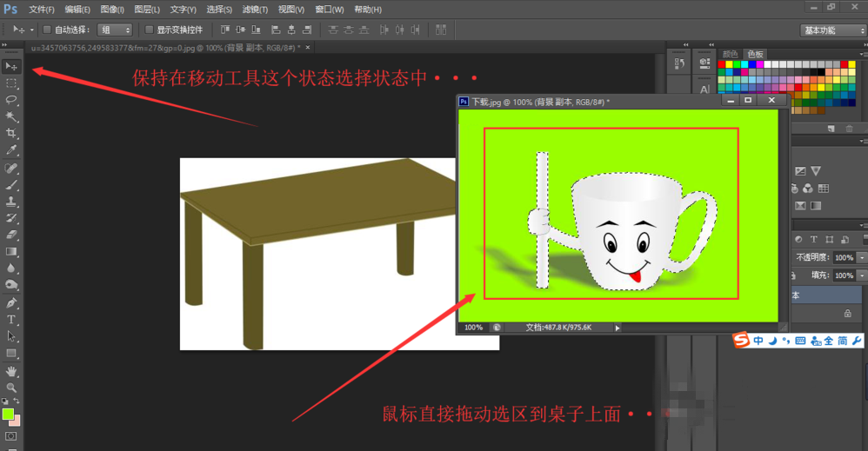Enable the 自动选择 checkbox
The image size is (868, 451).
47,30
